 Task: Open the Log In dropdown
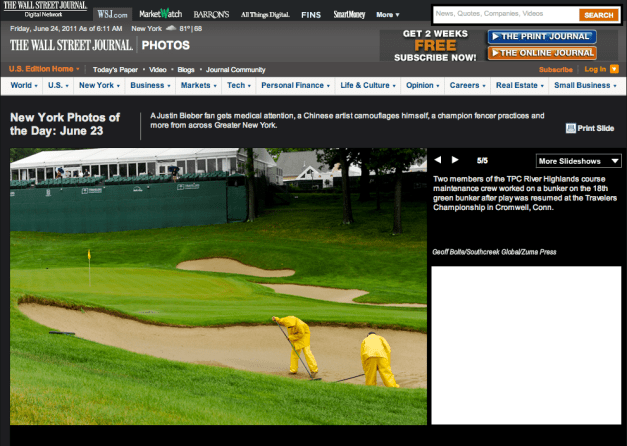click(598, 69)
